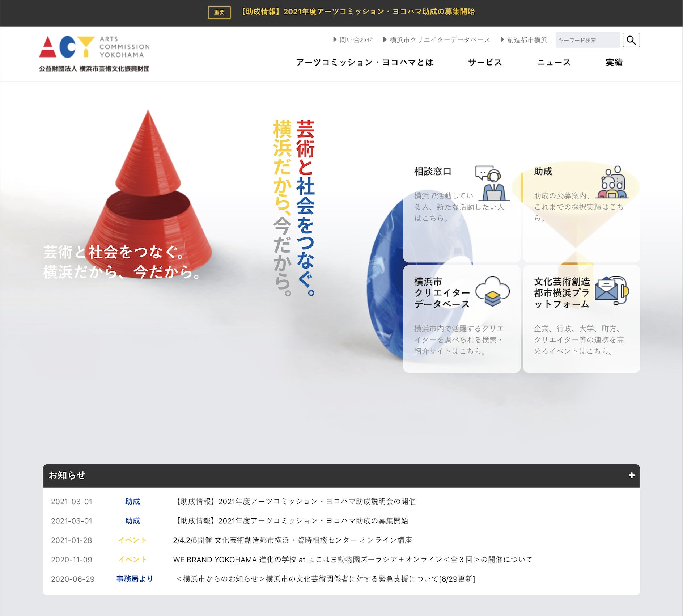683x616 pixels.
Task: Open the WE BRAND YOKOHAMA news entry
Action: (353, 560)
